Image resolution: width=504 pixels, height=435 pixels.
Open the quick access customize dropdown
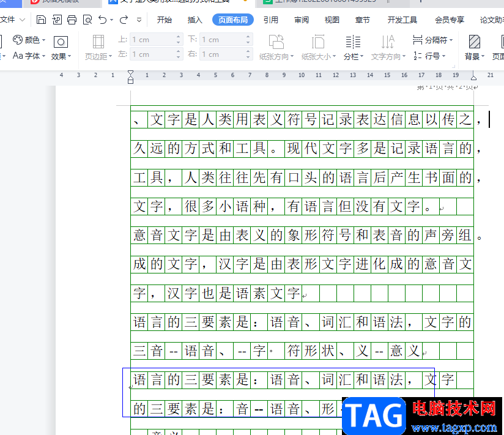[139, 20]
